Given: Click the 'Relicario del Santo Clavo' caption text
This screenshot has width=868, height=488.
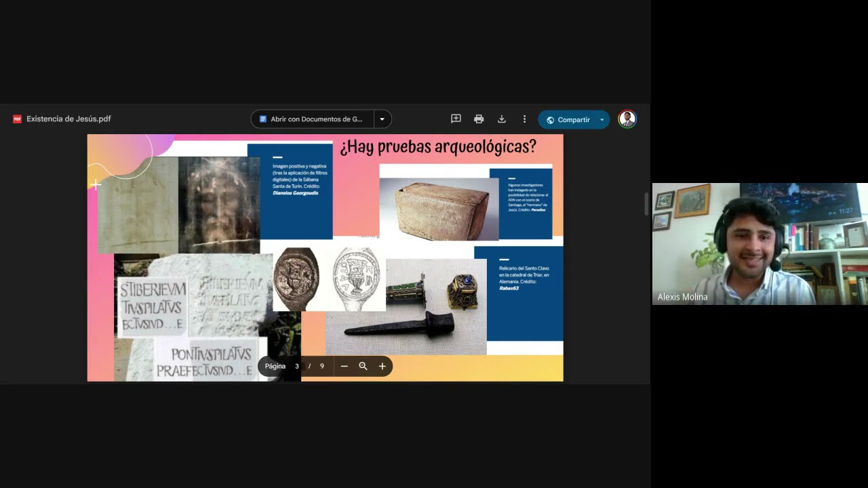Looking at the screenshot, I should [524, 278].
